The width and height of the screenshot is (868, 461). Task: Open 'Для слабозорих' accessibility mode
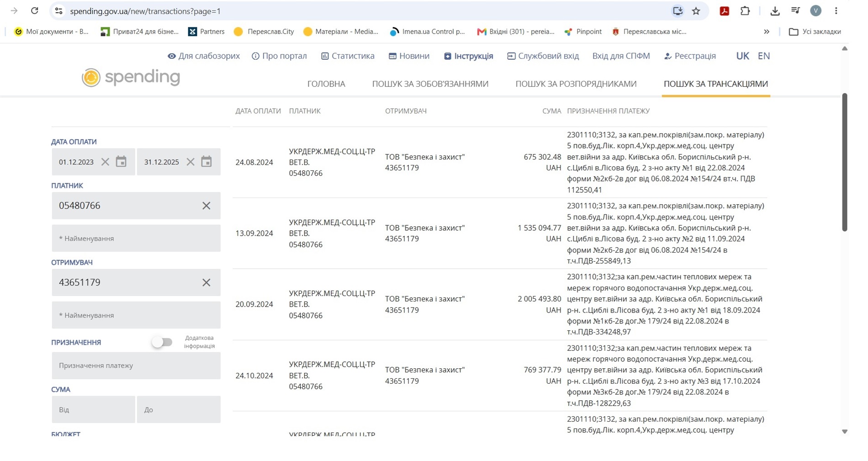point(204,56)
